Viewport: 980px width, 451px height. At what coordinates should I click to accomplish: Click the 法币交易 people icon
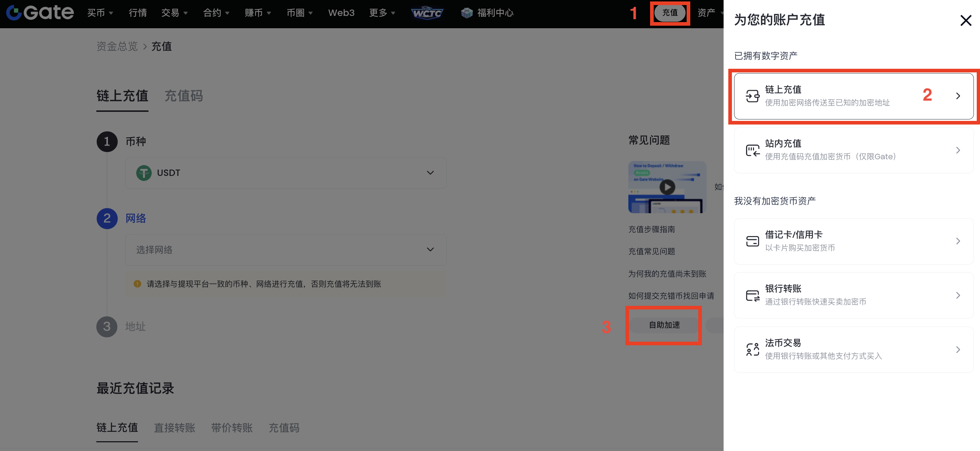[752, 349]
